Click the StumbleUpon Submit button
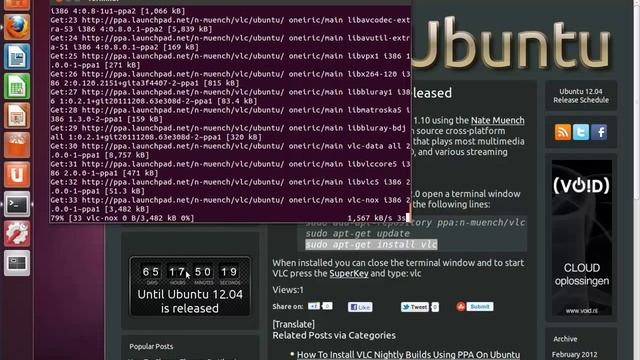 [x=475, y=307]
